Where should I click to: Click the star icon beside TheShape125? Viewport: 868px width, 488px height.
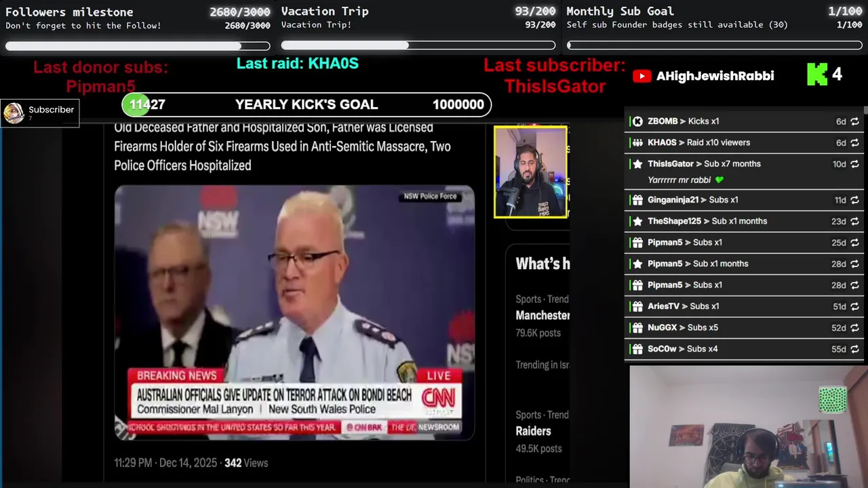637,221
